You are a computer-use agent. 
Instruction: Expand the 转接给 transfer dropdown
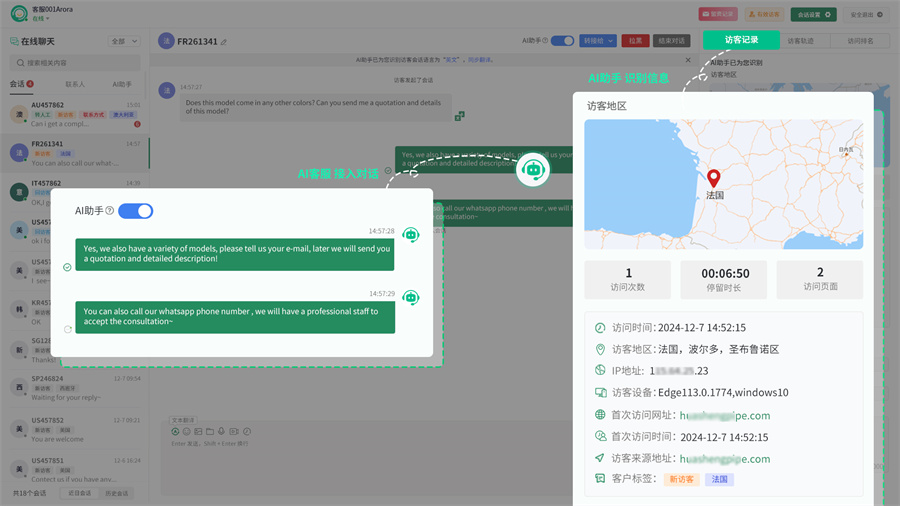(x=598, y=41)
